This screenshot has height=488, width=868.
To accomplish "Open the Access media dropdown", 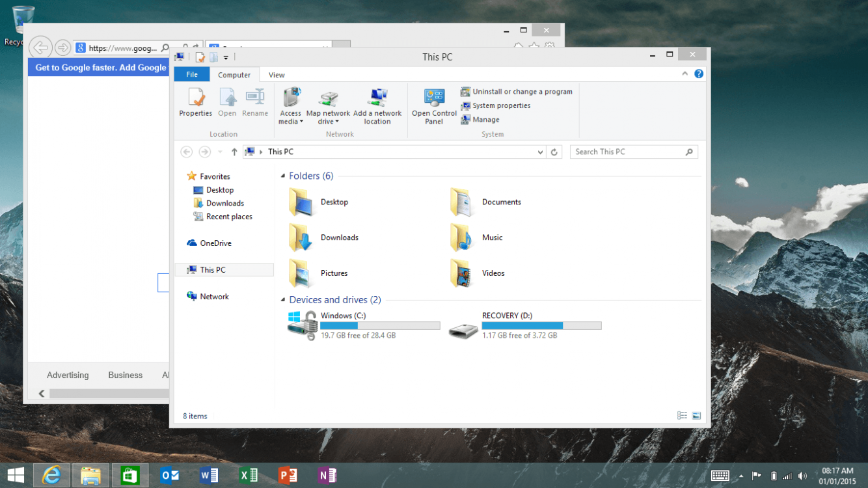I will (x=291, y=106).
